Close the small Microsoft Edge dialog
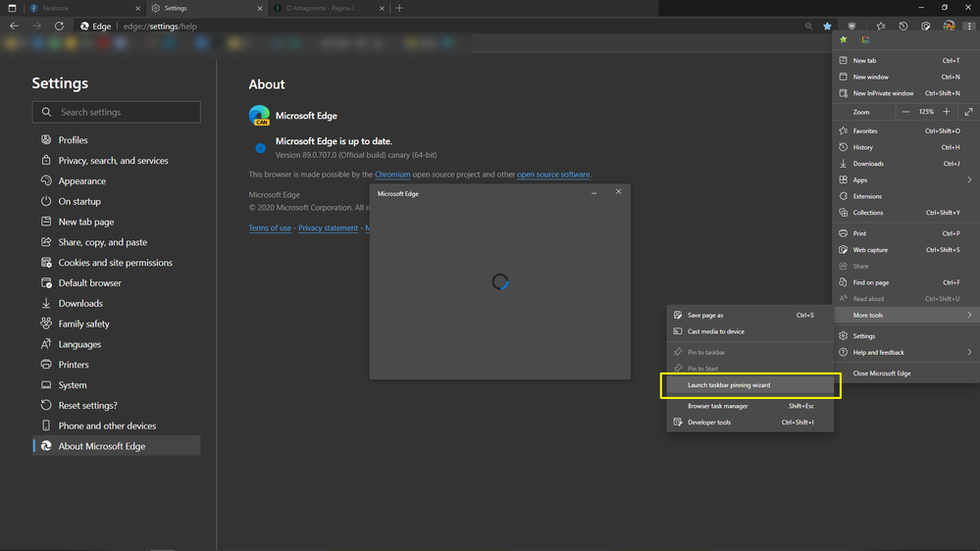 point(619,192)
